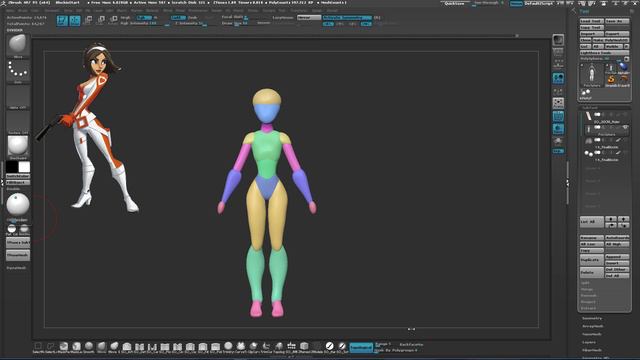Open the Alpha menu
Viewport: 640px width, 360px height.
[11, 11]
